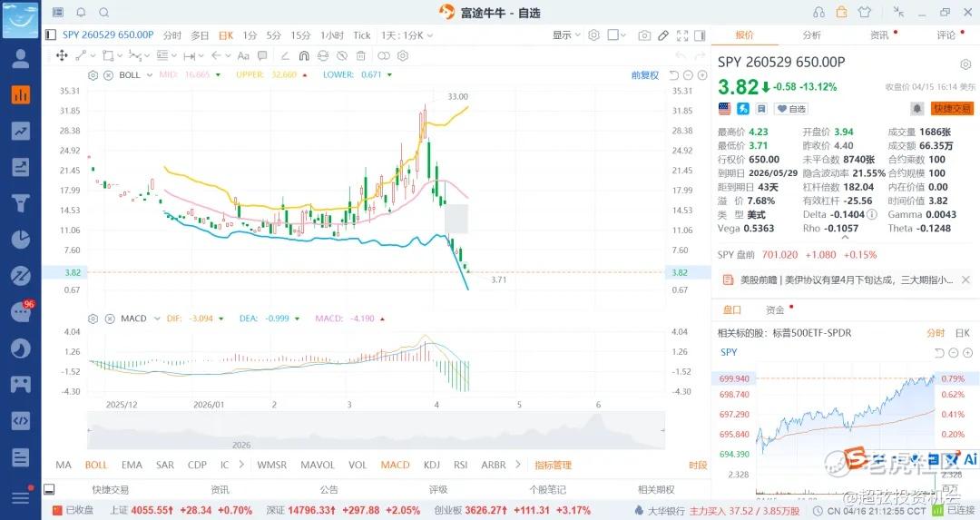Screen dimensions: 980x520
Task: Select the magnet snap drawing tool
Action: coord(304,55)
